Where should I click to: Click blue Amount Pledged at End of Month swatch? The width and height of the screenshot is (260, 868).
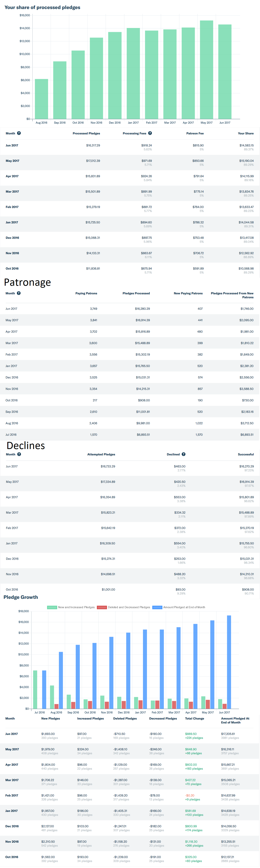pos(157,607)
